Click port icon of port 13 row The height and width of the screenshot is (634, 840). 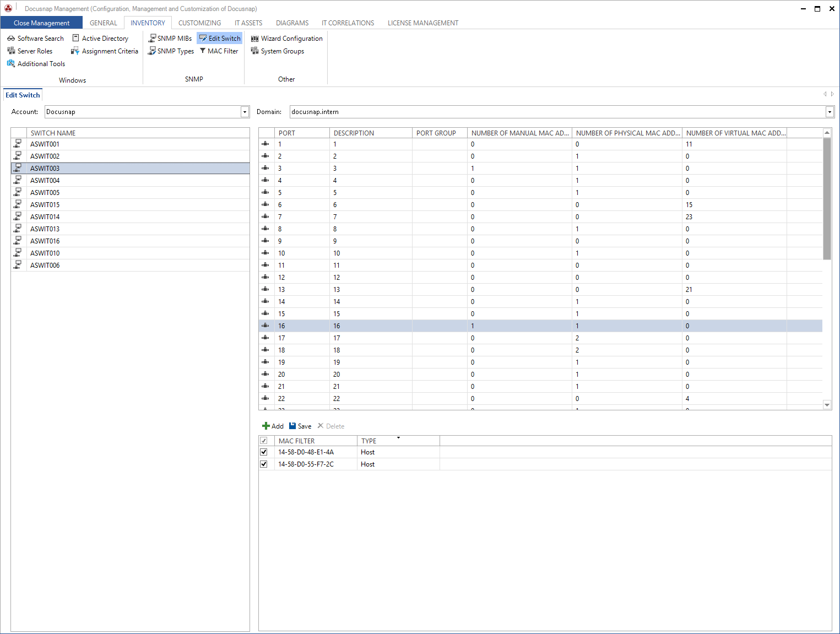[265, 289]
